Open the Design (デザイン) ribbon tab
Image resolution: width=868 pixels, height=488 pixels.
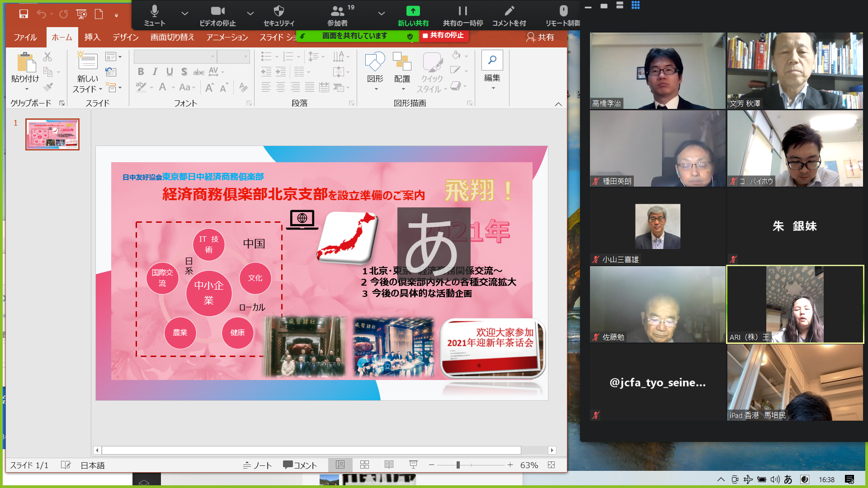tap(125, 38)
